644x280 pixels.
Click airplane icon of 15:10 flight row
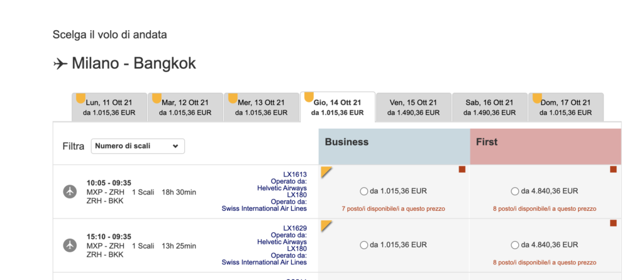(x=70, y=245)
